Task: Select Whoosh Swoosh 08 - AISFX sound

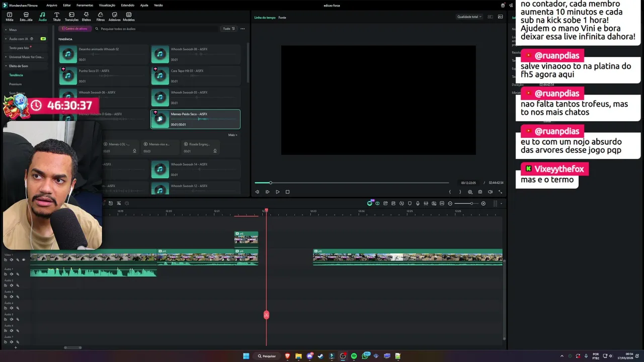Action: tap(195, 54)
